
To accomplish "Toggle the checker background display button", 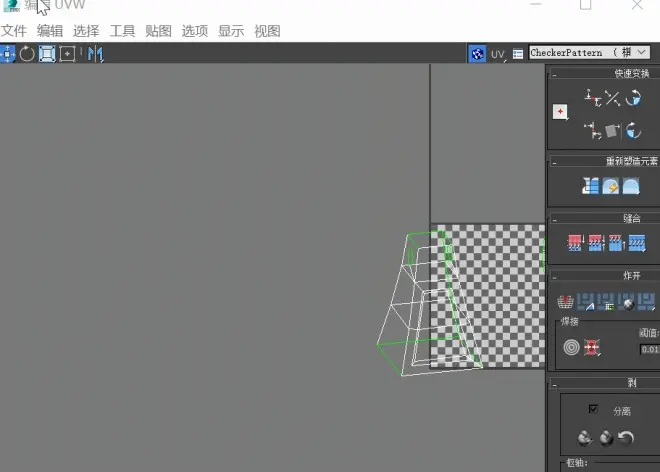I will (x=478, y=54).
